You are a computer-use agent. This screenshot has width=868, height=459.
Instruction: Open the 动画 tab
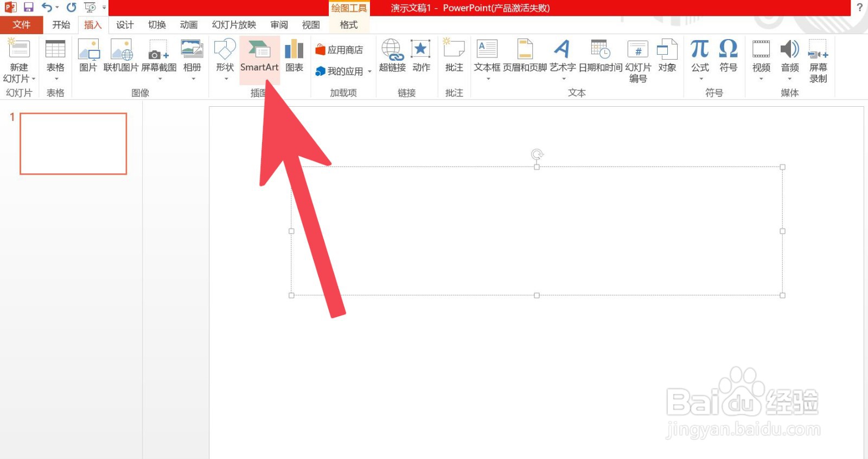pyautogui.click(x=189, y=25)
